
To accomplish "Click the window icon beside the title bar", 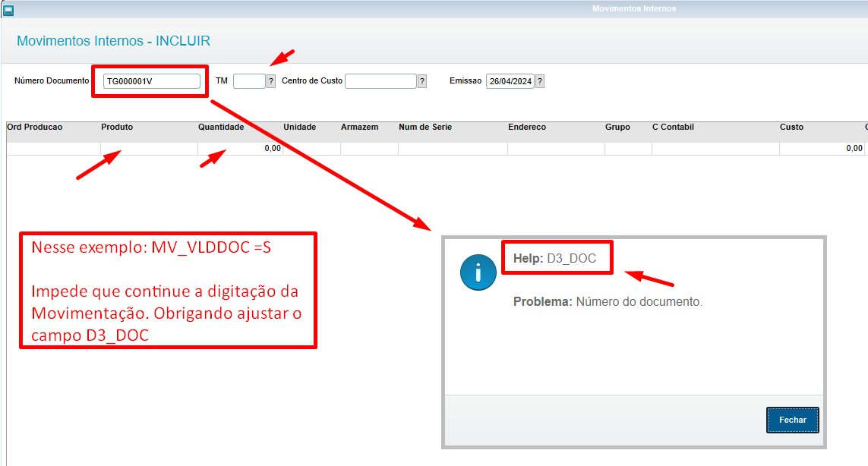I will tap(8, 10).
